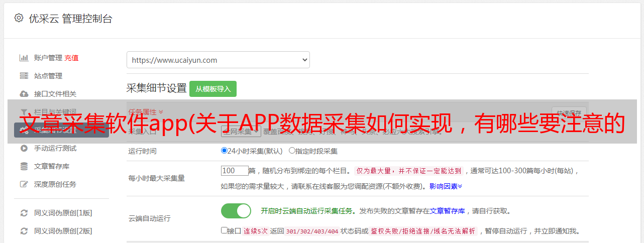This screenshot has height=243, width=644.
Task: Click the green 从模板导入 button
Action: tap(213, 89)
